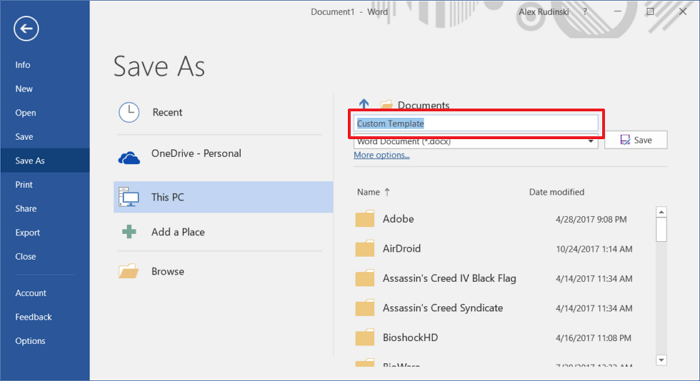Open the file type dropdown
The width and height of the screenshot is (700, 381).
591,142
